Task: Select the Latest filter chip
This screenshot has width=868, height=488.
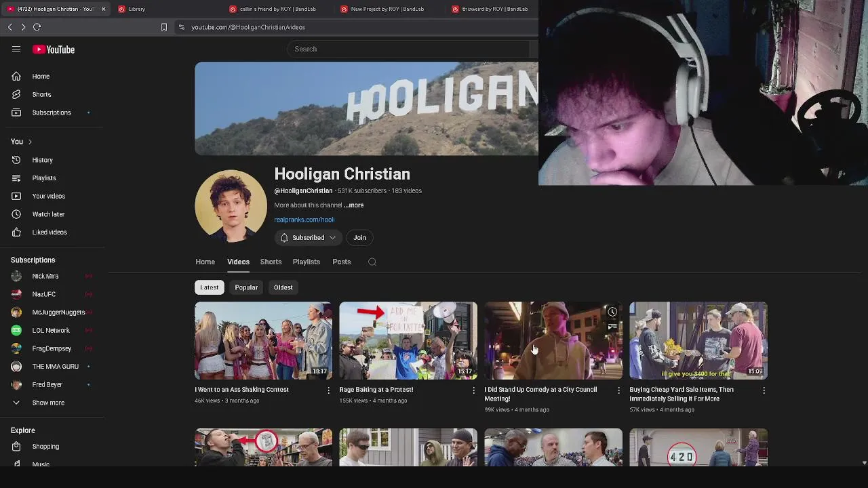Action: pyautogui.click(x=209, y=287)
